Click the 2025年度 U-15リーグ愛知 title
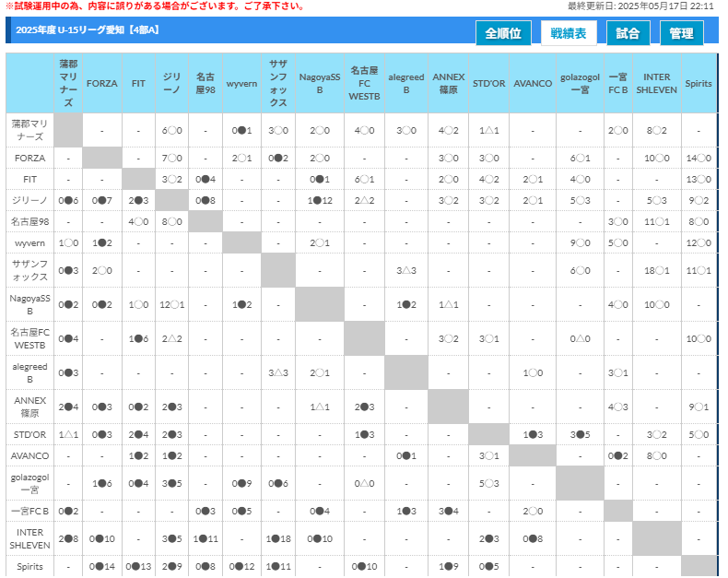 tap(88, 30)
